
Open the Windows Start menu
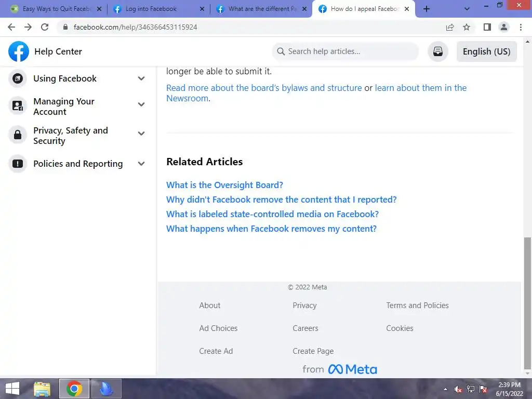[12, 389]
